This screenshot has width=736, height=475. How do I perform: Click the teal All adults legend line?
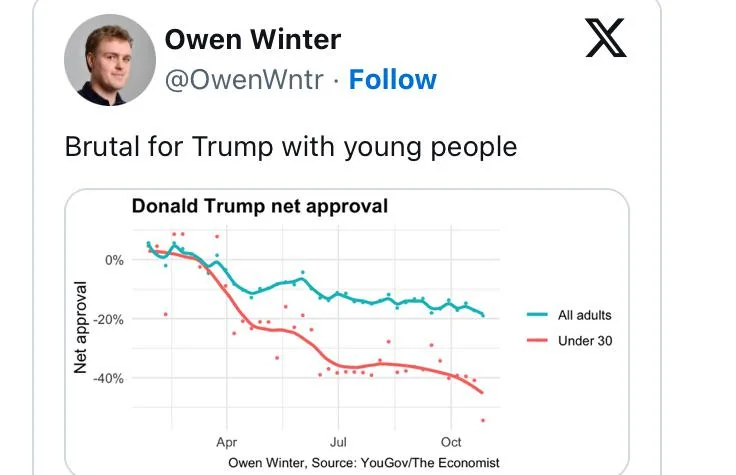(538, 315)
